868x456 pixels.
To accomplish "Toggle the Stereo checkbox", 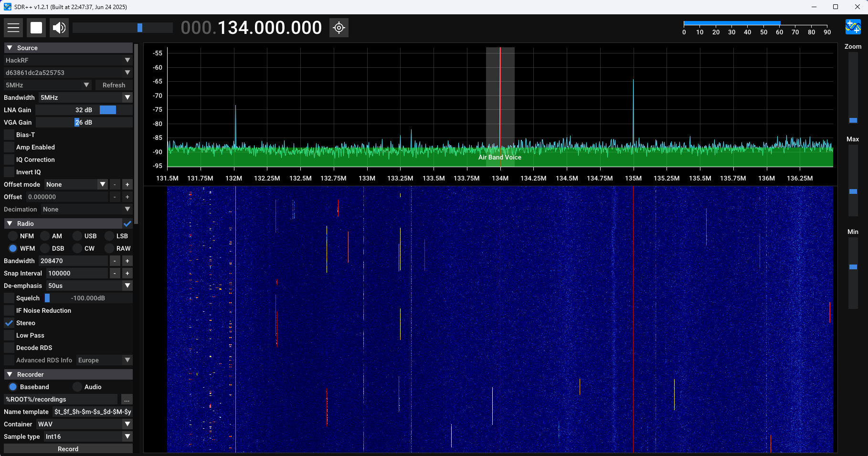I will 9,323.
